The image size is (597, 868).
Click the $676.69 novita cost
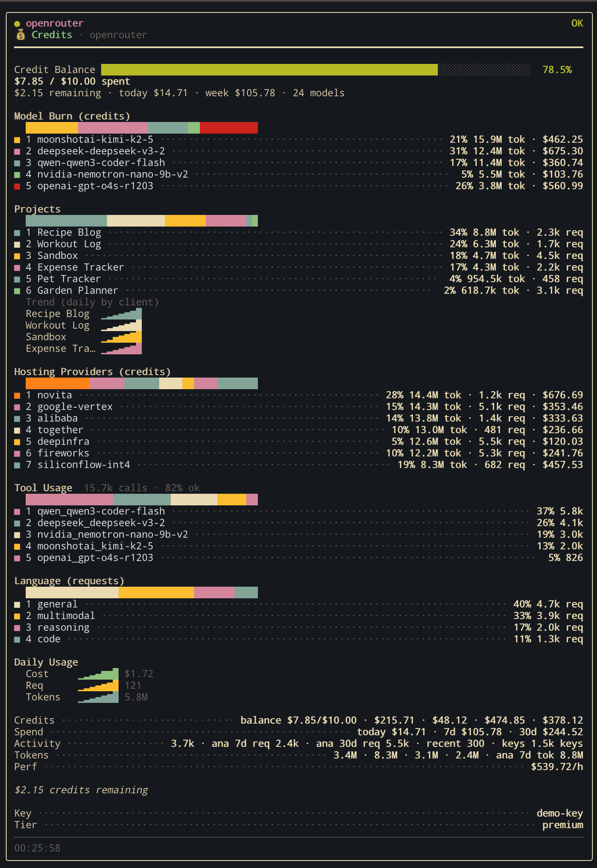(x=563, y=395)
